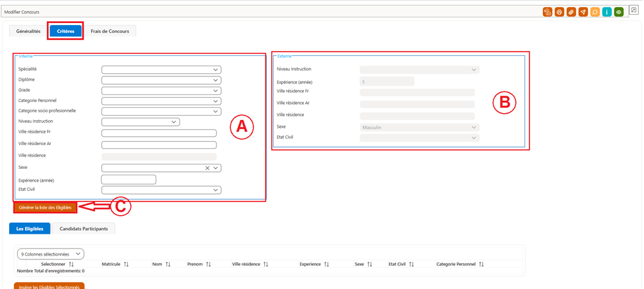Click the internal Ville résidence Fr field
Viewport: 644px width, 289px height.
coord(159,133)
